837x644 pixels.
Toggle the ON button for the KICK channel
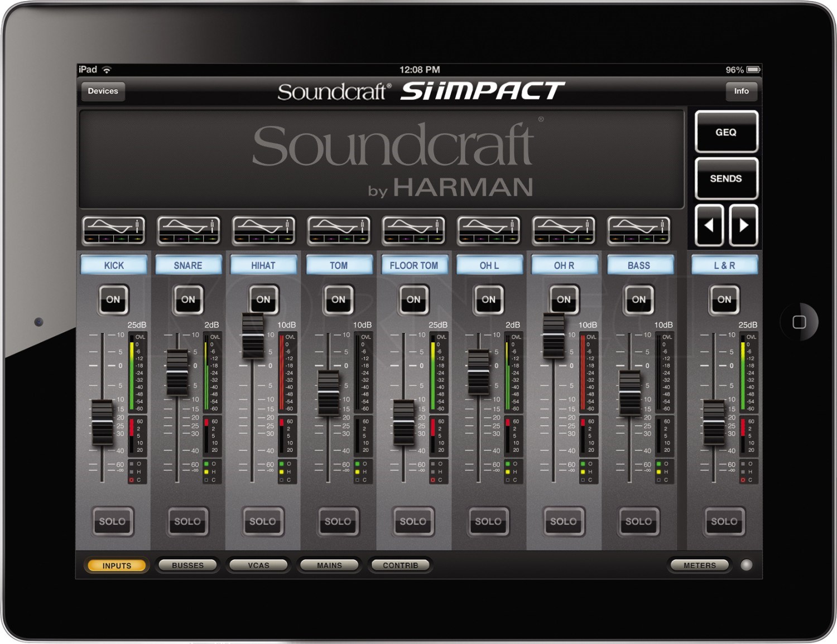click(x=113, y=299)
